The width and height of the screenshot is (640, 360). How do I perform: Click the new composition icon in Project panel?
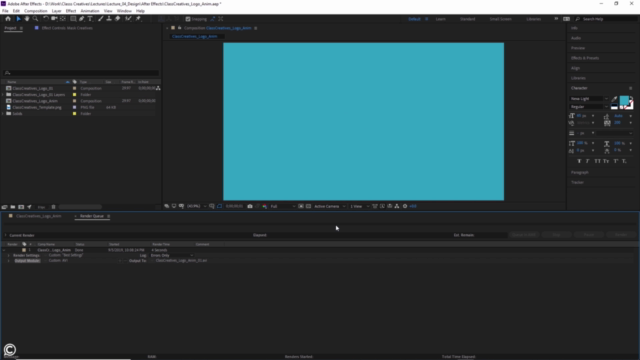21,207
